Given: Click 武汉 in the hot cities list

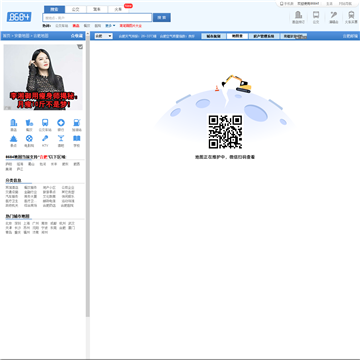Looking at the screenshot, I should (71, 223).
